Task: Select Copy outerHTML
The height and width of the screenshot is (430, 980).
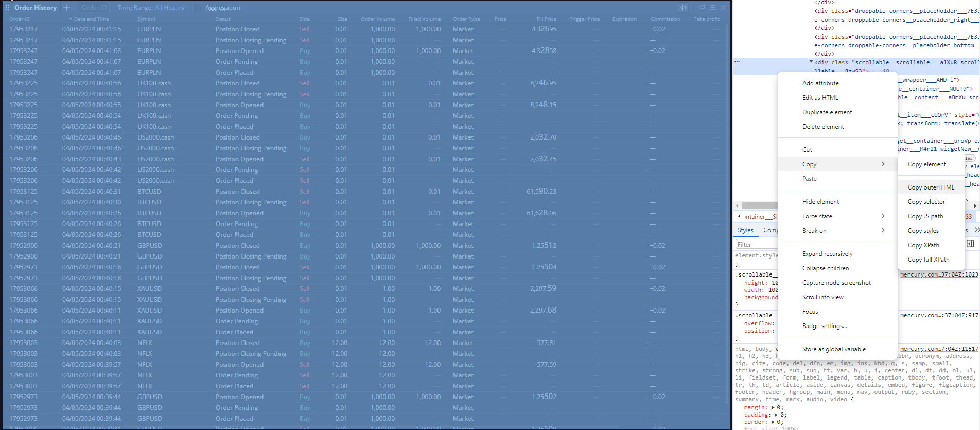Action: (x=931, y=187)
